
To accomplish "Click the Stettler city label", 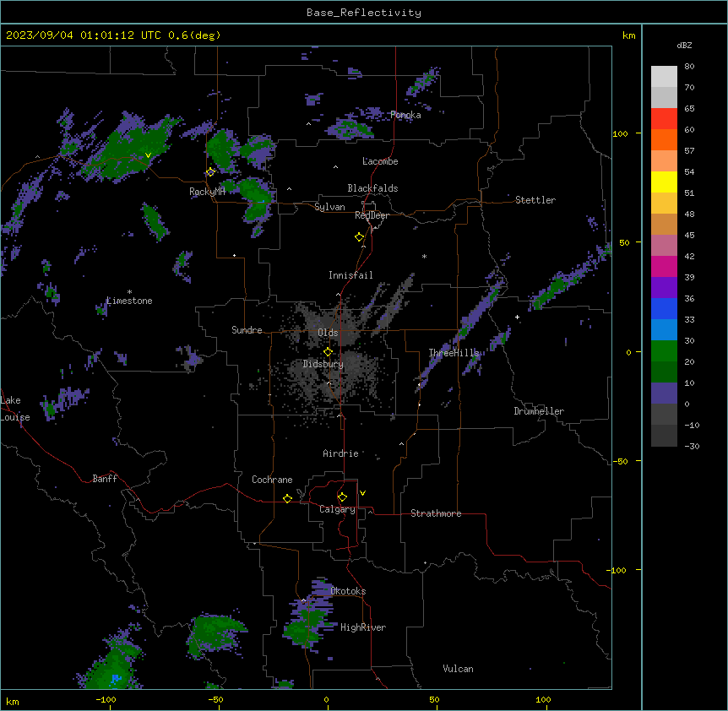I will pos(535,200).
